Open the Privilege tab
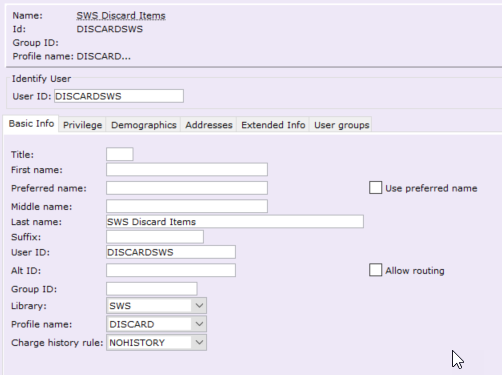The height and width of the screenshot is (375, 502). coord(82,125)
